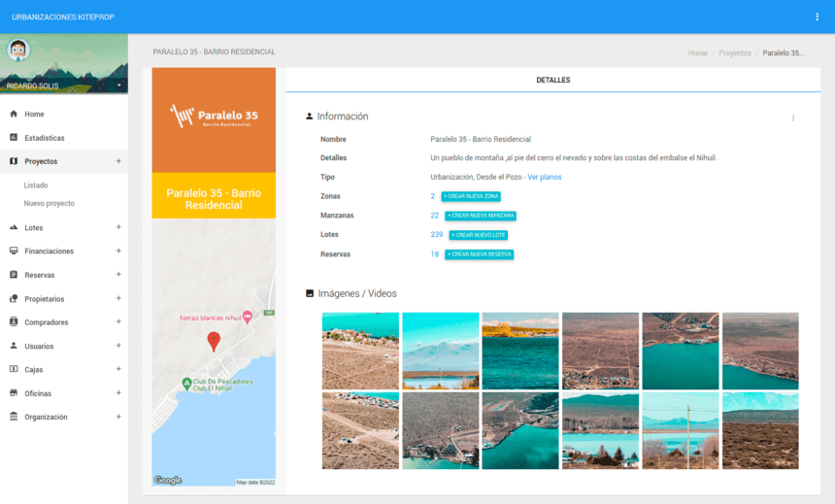Image resolution: width=835 pixels, height=504 pixels.
Task: Open the Lotes count link 239
Action: 437,234
